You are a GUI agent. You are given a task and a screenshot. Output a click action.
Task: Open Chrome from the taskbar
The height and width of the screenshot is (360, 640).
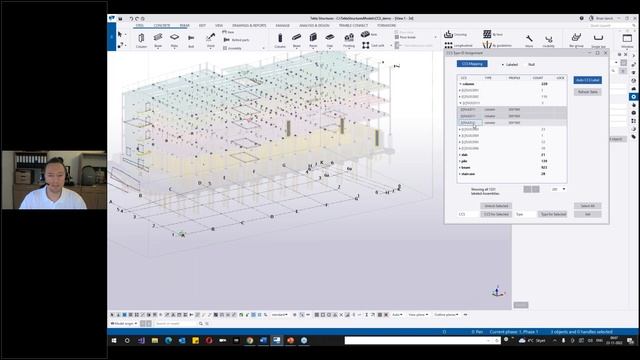click(250, 340)
